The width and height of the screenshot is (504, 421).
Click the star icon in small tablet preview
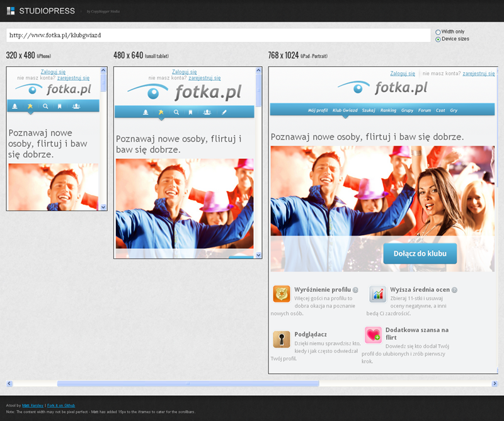tap(161, 112)
